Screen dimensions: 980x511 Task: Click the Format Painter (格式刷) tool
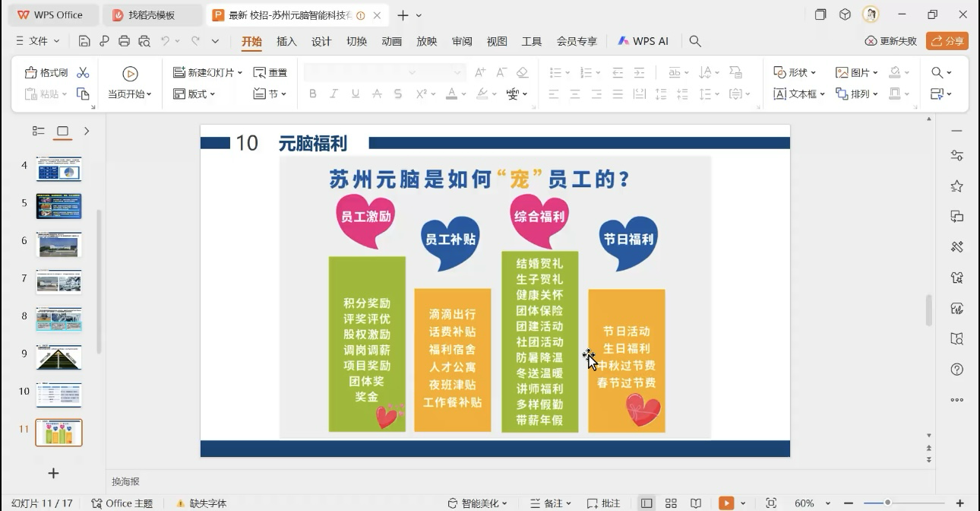[46, 72]
